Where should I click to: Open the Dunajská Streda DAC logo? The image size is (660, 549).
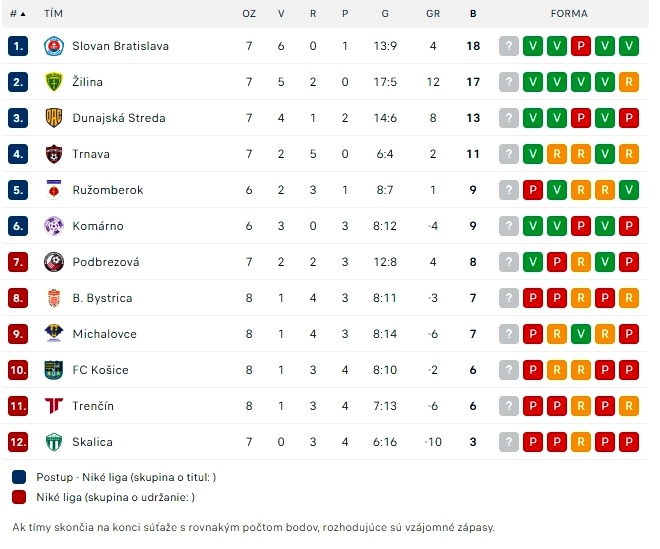[x=54, y=118]
